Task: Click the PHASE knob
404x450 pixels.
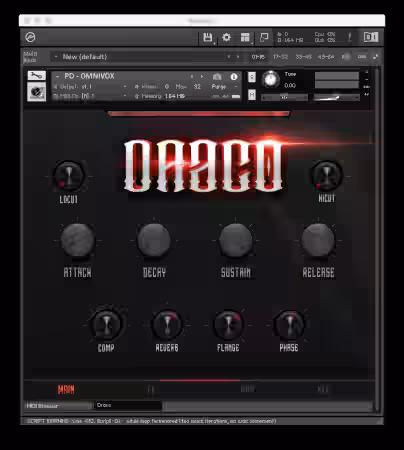Action: (x=289, y=325)
